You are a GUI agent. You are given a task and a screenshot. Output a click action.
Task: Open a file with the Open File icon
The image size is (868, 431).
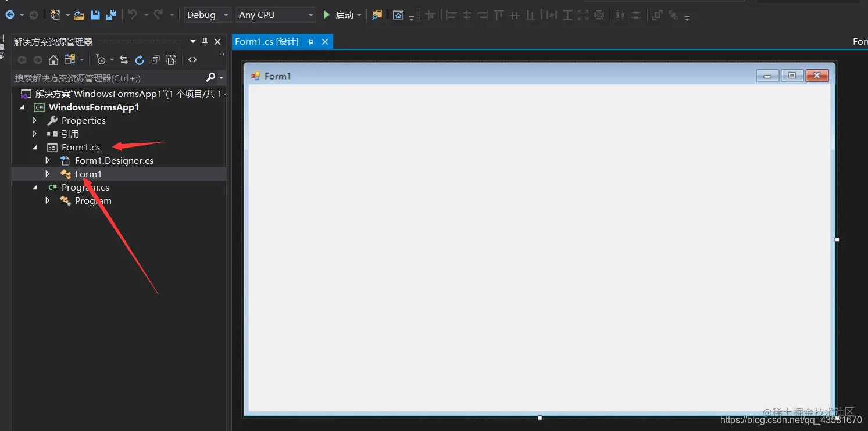pyautogui.click(x=80, y=15)
